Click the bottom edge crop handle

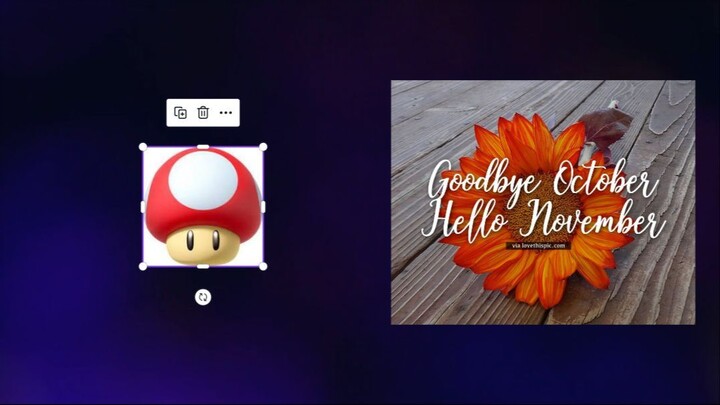(203, 266)
